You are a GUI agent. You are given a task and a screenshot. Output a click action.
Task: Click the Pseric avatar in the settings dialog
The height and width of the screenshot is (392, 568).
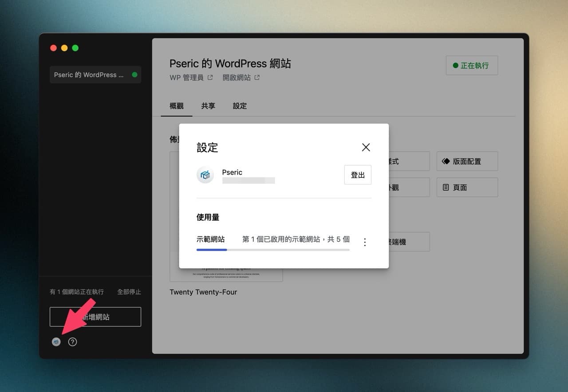click(205, 175)
